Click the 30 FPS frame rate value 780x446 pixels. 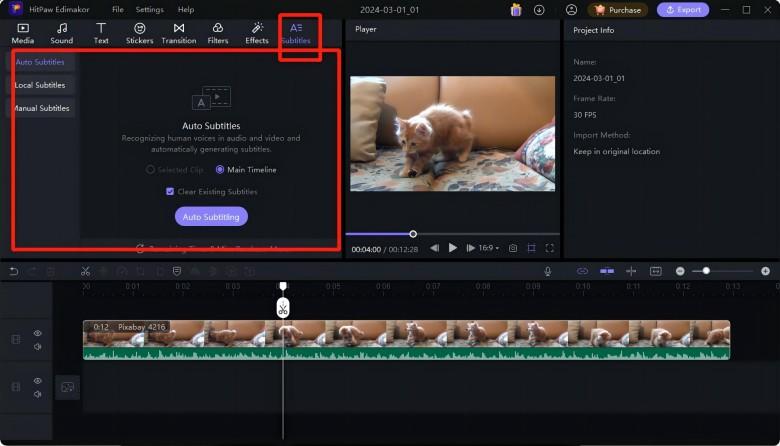tap(585, 115)
